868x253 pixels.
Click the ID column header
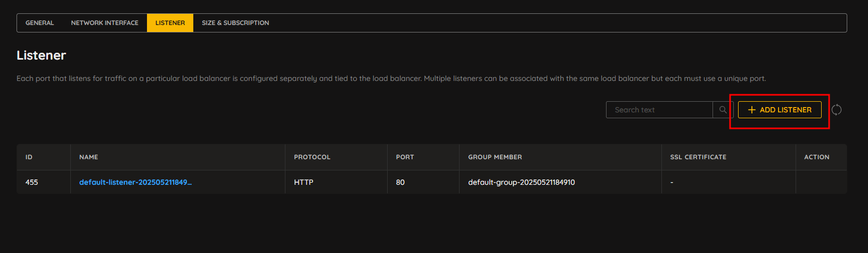point(29,157)
